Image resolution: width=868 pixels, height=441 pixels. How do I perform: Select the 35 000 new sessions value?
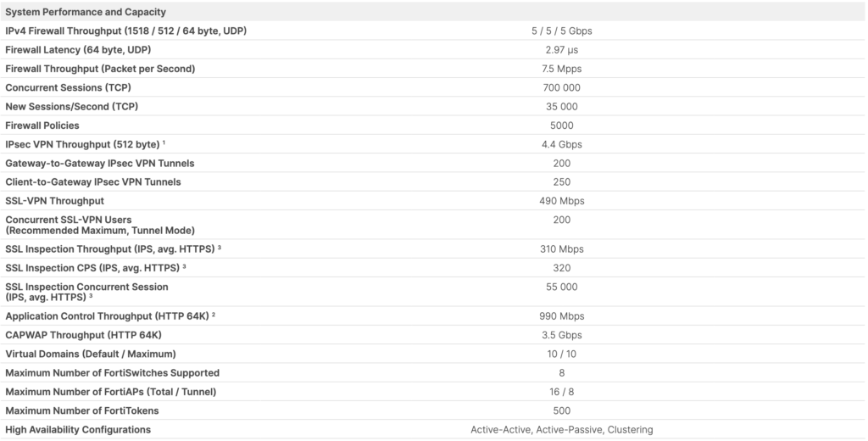pos(562,106)
